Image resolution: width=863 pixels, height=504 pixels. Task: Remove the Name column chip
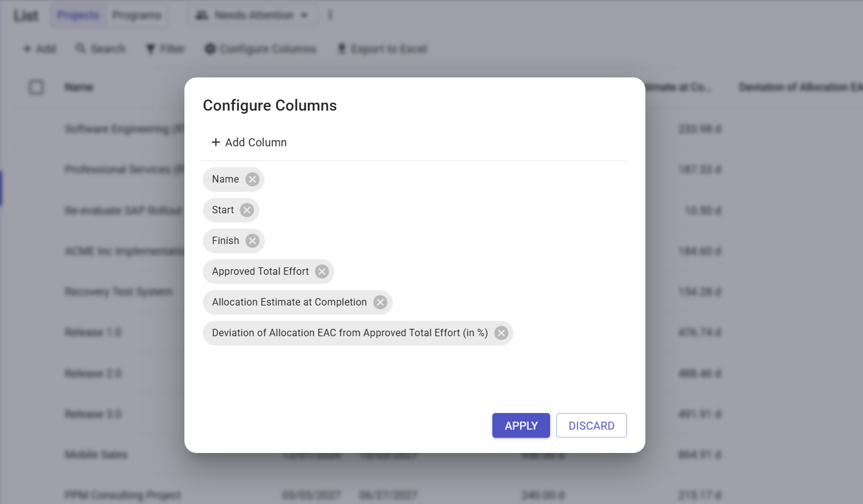pos(252,179)
